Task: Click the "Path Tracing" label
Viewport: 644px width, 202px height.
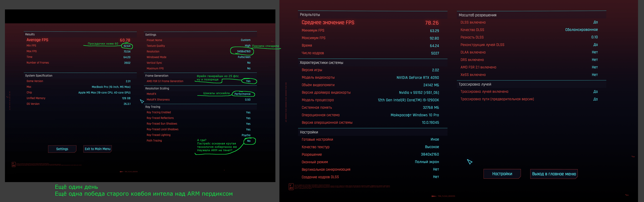Action: click(154, 141)
